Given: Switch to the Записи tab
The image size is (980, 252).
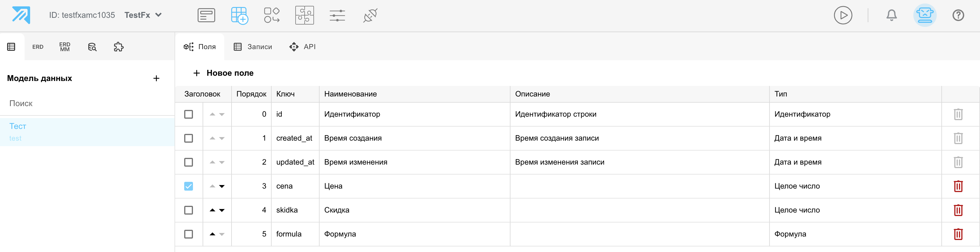Looking at the screenshot, I should 253,47.
